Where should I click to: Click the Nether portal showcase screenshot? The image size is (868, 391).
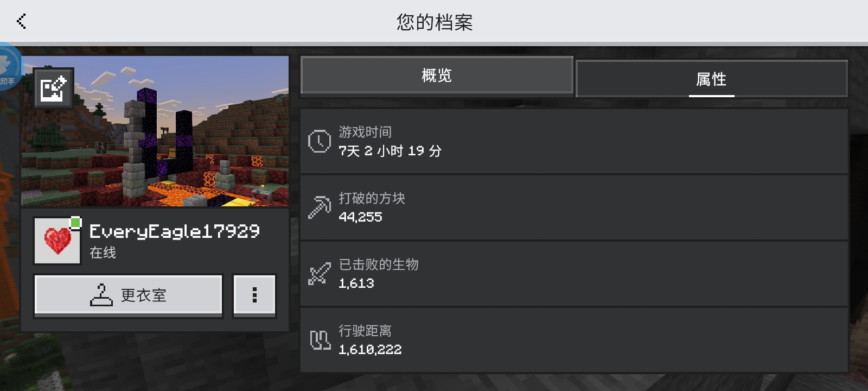point(155,131)
